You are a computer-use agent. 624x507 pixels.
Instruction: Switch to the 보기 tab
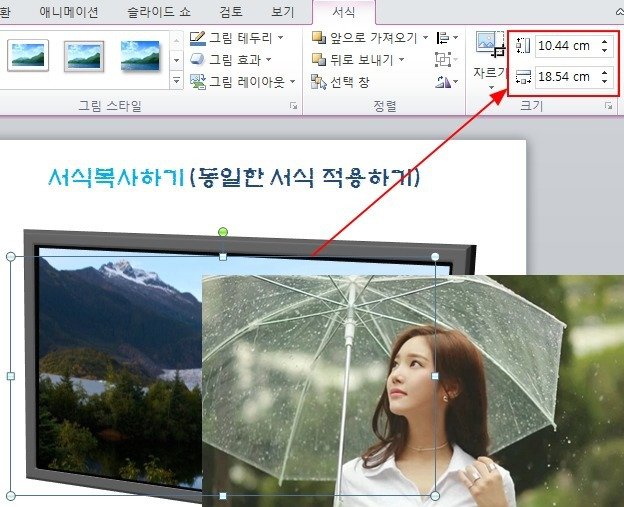[283, 12]
